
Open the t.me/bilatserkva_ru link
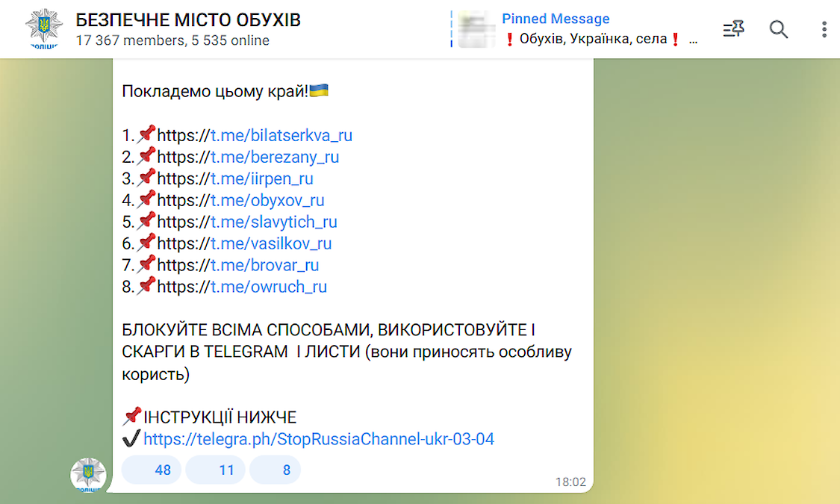click(281, 135)
